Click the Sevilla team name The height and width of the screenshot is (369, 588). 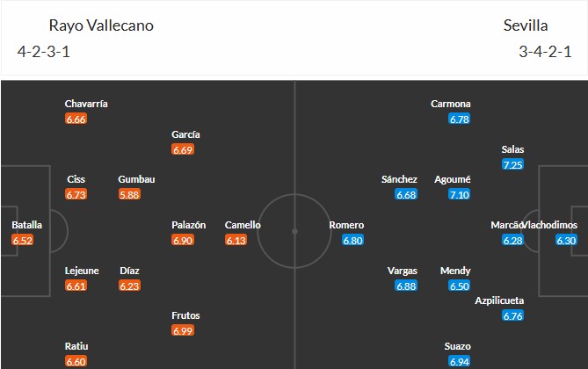525,25
